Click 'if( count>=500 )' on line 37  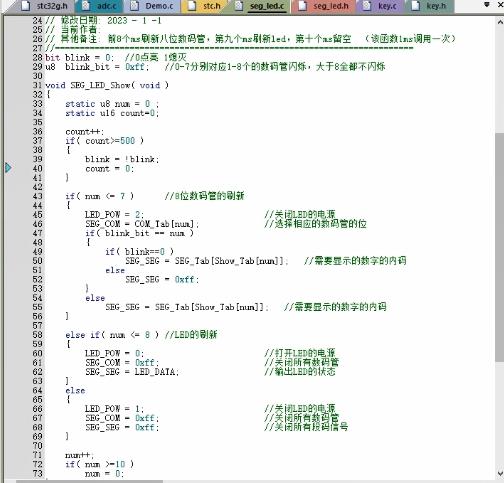(104, 141)
